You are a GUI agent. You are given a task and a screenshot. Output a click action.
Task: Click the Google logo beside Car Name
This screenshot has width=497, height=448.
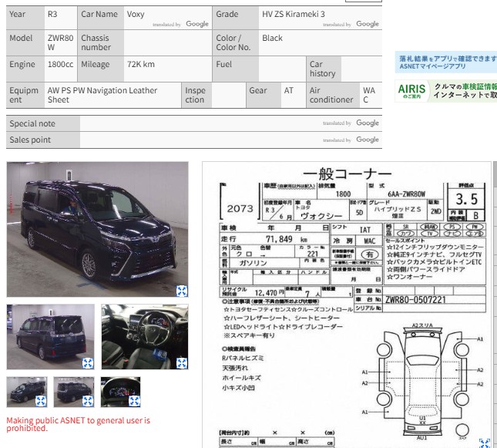pos(197,24)
